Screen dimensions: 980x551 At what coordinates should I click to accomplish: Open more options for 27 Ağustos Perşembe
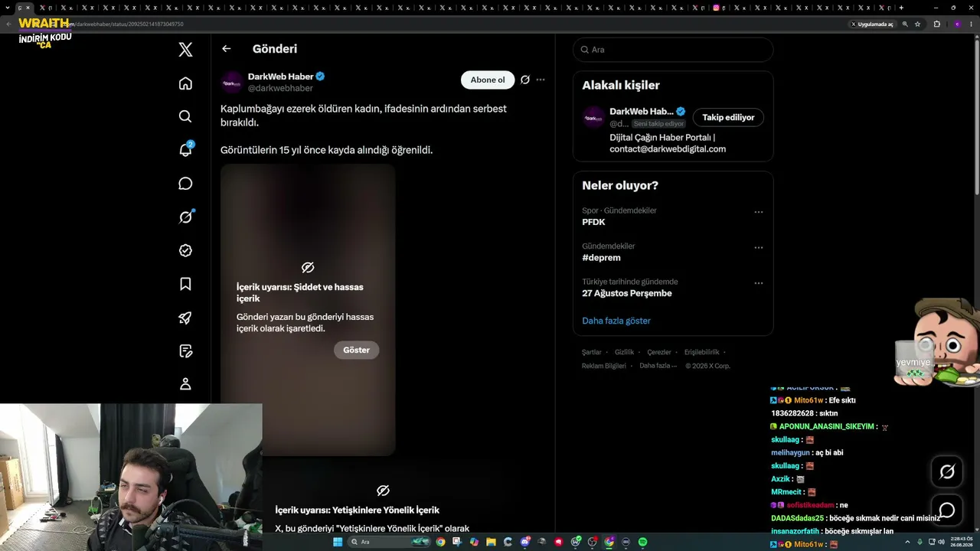(x=759, y=283)
